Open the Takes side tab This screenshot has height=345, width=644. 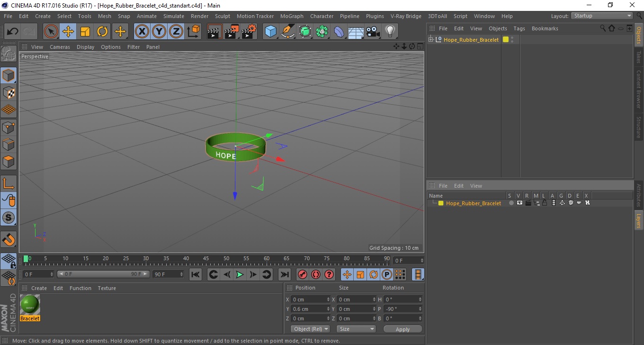coord(639,57)
